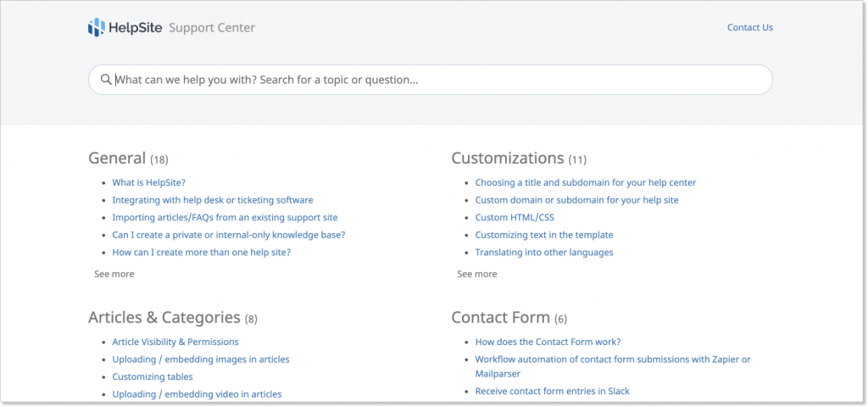Screen dimensions: 868x407
Task: Open 'How does the Contact Form work?'
Action: pyautogui.click(x=548, y=343)
